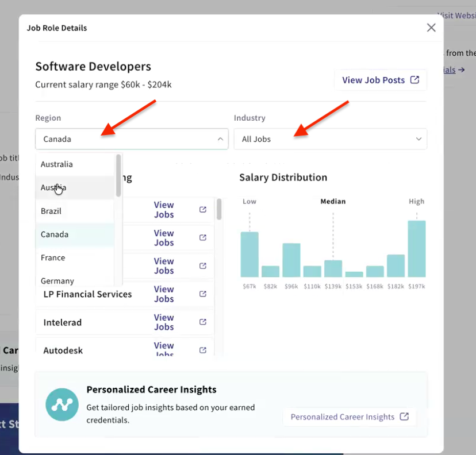
Task: Click the $139k Median salary bar
Action: [333, 268]
